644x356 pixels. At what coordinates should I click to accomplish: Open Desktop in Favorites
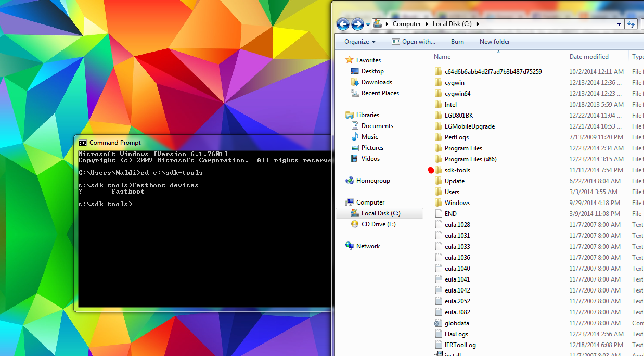(x=372, y=71)
